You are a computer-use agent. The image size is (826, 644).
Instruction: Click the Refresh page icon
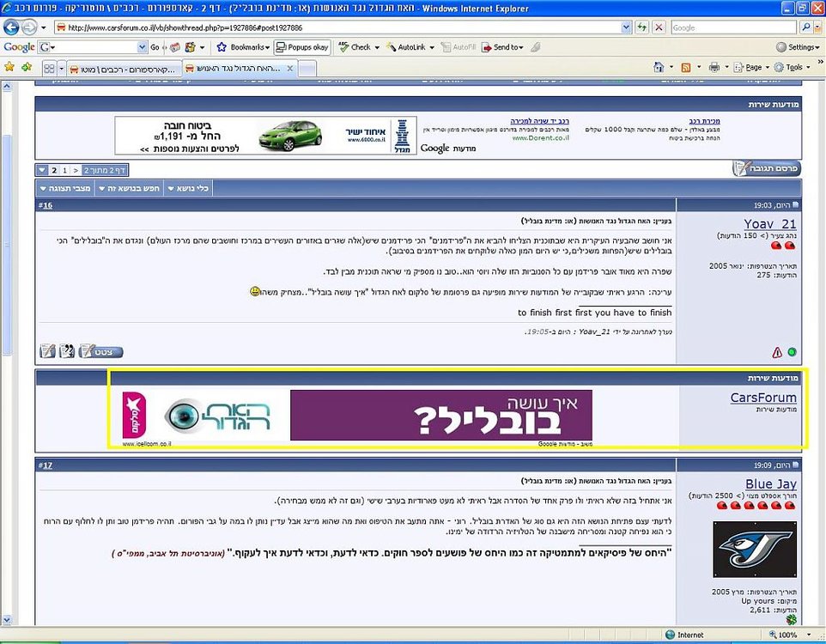(x=641, y=27)
